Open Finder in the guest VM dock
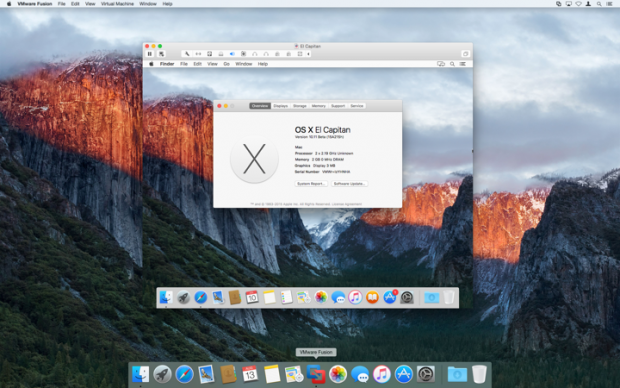This screenshot has height=388, width=620. (166, 297)
